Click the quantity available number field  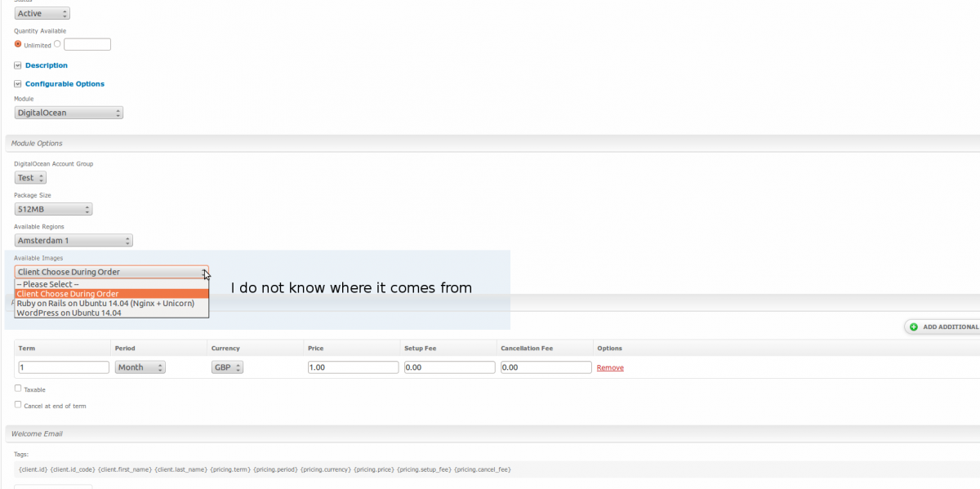coord(87,44)
